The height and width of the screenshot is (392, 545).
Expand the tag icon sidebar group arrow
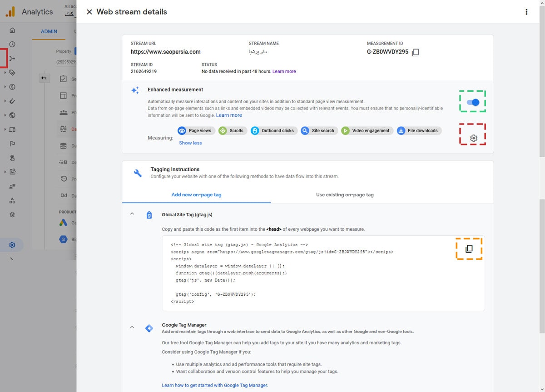point(5,73)
